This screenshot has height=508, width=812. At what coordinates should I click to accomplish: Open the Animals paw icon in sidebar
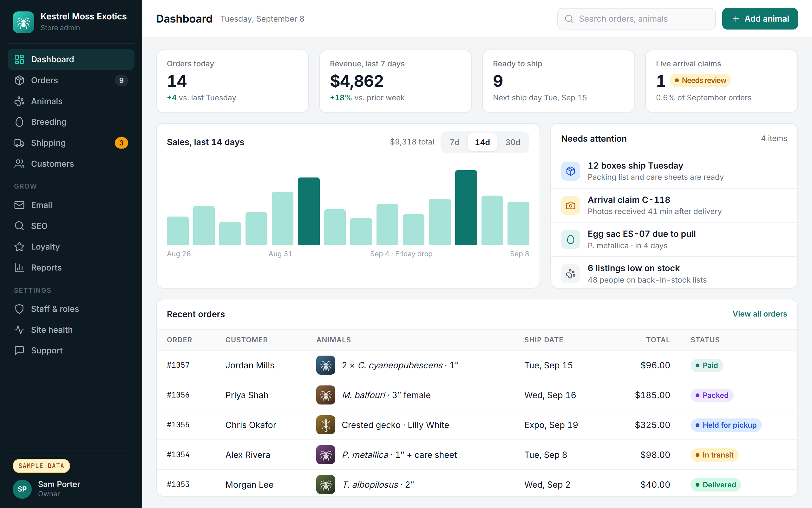point(19,101)
